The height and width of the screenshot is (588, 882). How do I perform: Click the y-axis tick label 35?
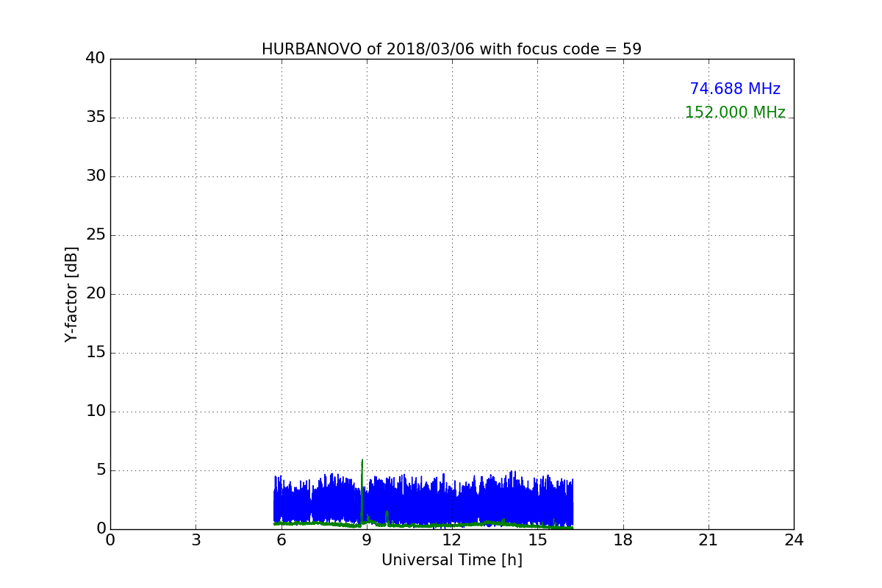point(96,118)
